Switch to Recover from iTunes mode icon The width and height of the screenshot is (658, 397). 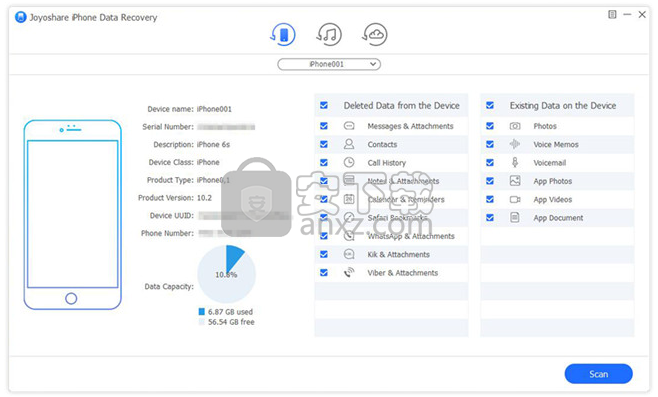tap(329, 34)
